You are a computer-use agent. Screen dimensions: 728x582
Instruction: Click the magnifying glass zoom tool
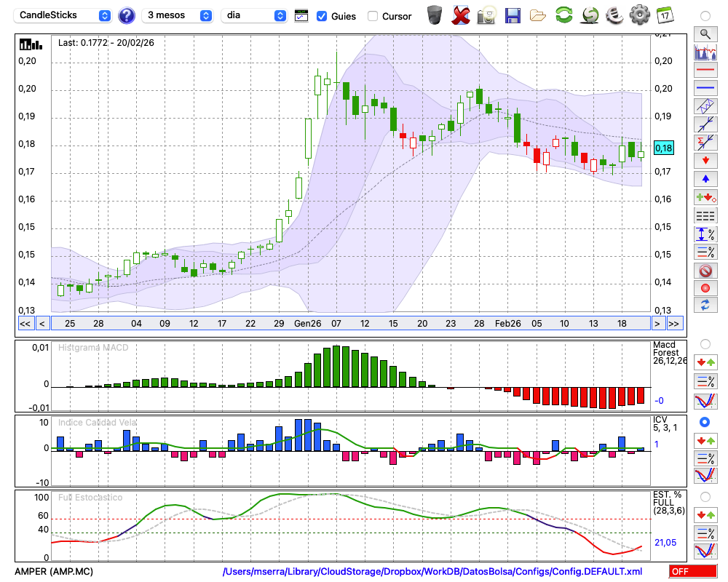[705, 33]
